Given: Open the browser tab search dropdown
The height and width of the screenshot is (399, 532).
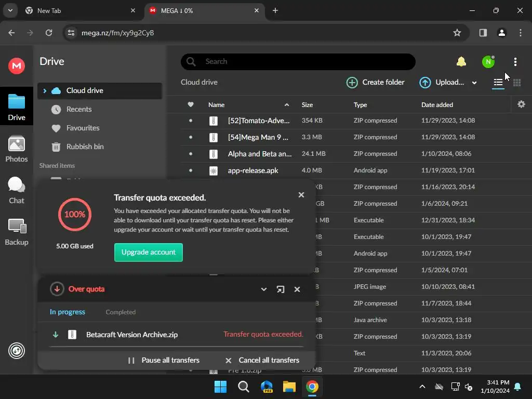Looking at the screenshot, I should click(x=10, y=10).
